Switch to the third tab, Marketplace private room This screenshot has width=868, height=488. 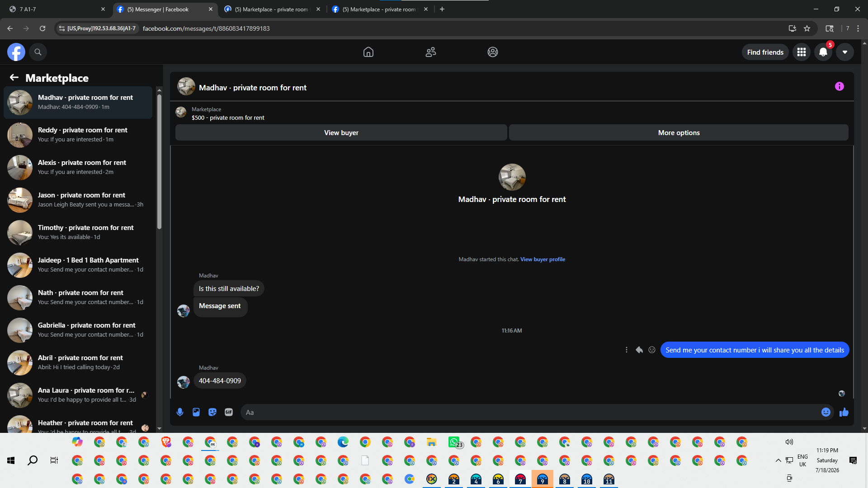coord(272,9)
